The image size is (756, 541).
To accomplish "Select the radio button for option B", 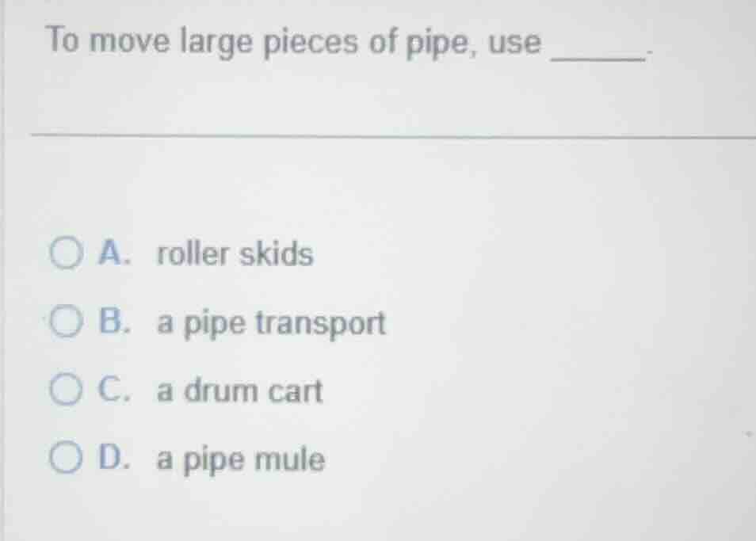I will 67,321.
